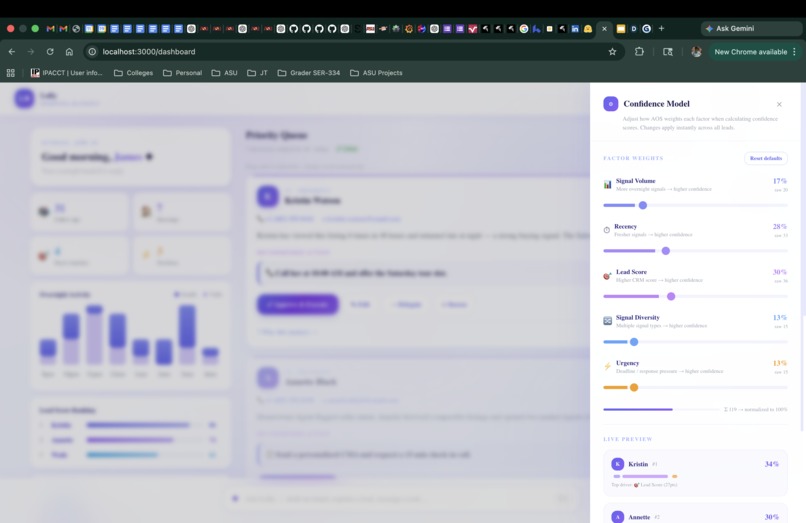Click Annette's A avatar in live preview
This screenshot has width=806, height=523.
point(617,517)
